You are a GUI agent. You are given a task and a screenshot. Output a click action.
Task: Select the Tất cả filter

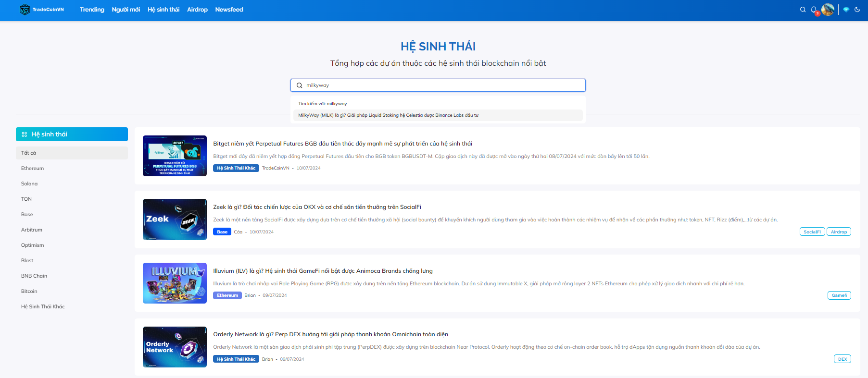(72, 153)
